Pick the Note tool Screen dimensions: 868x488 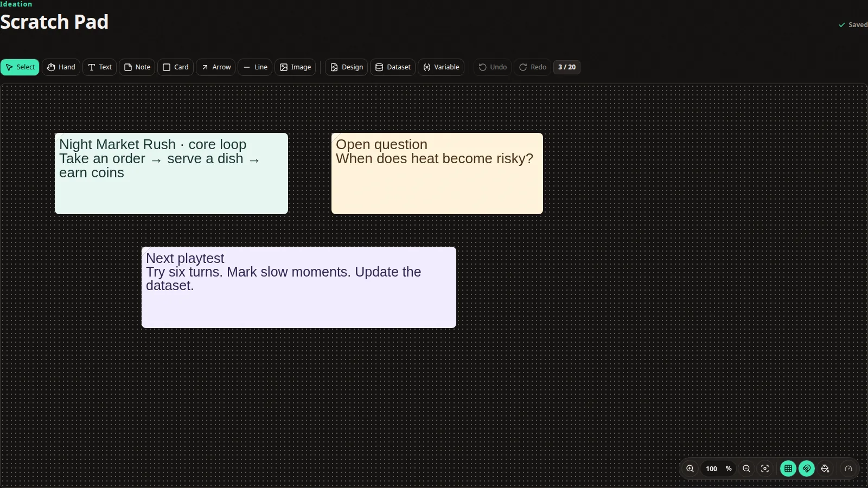137,67
